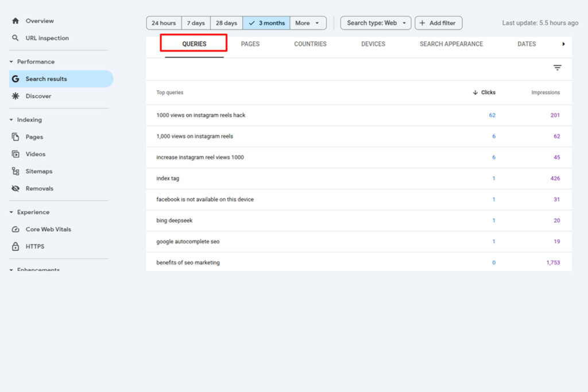This screenshot has height=392, width=588.
Task: Open the More date range dropdown
Action: [x=308, y=23]
